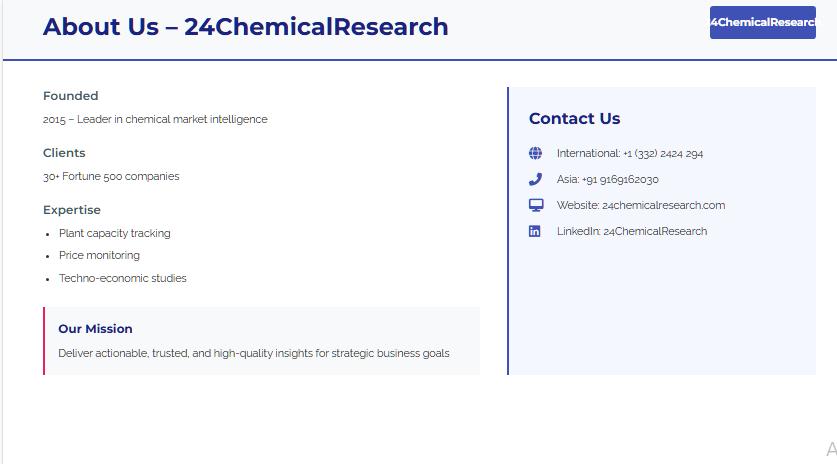Click the International phone number +1 (332) 2424 294
The height and width of the screenshot is (464, 837).
662,153
